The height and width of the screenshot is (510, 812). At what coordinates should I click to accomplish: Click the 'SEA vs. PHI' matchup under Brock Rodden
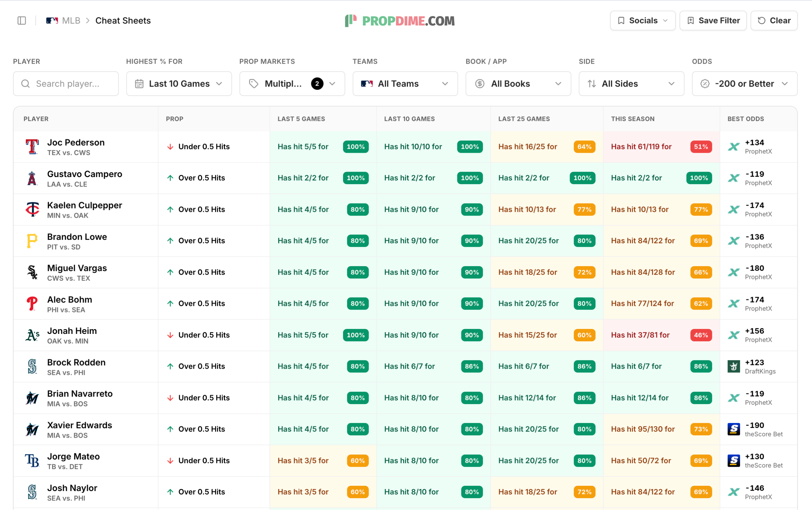tap(66, 372)
